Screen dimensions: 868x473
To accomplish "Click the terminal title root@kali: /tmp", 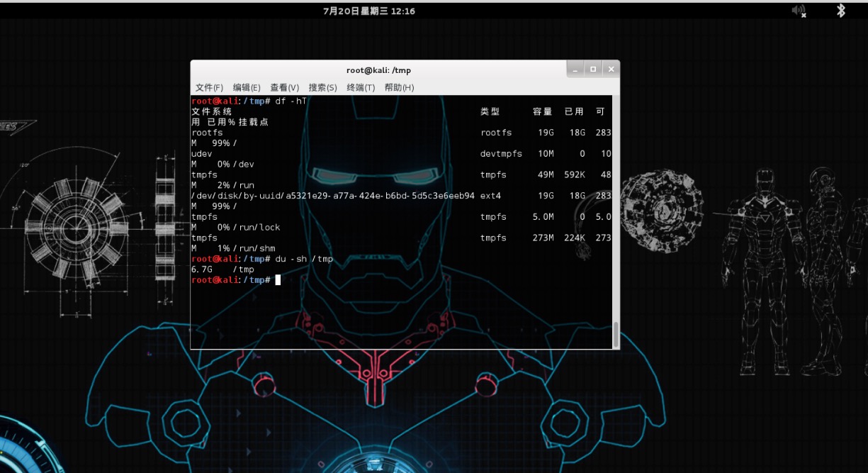I will coord(378,70).
